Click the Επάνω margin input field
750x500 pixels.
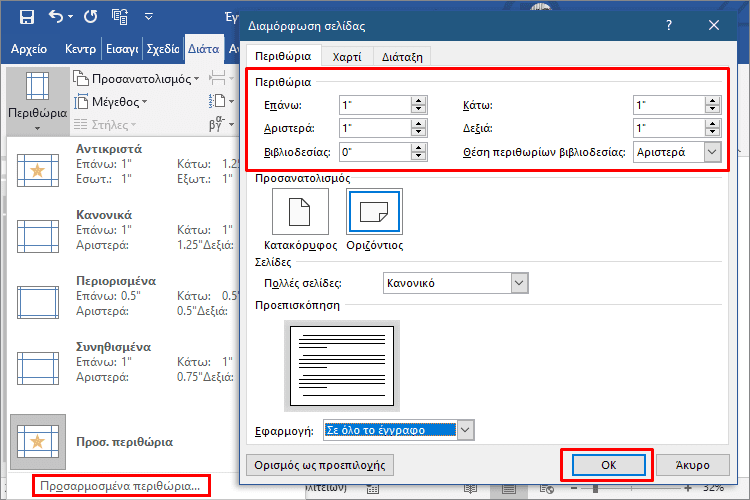(x=375, y=105)
